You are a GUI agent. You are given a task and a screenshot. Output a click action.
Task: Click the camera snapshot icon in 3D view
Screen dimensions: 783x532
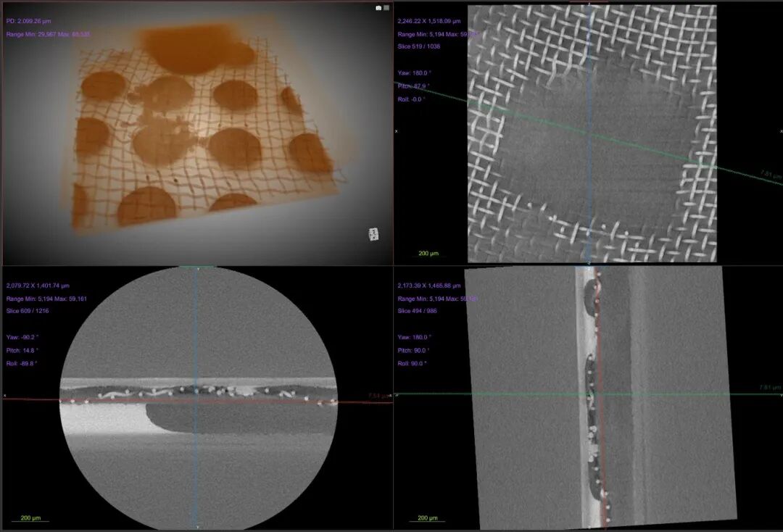coord(378,8)
